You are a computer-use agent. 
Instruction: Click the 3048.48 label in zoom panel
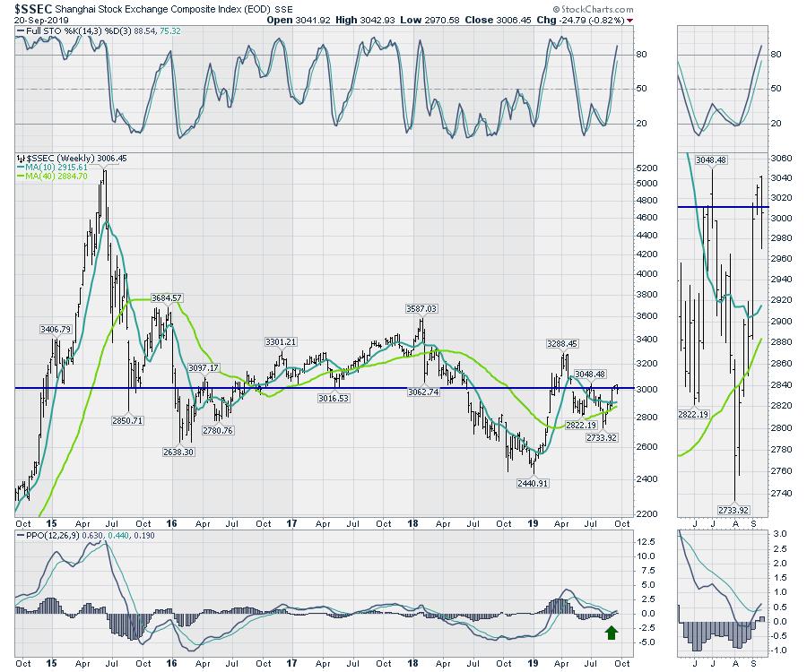click(711, 159)
